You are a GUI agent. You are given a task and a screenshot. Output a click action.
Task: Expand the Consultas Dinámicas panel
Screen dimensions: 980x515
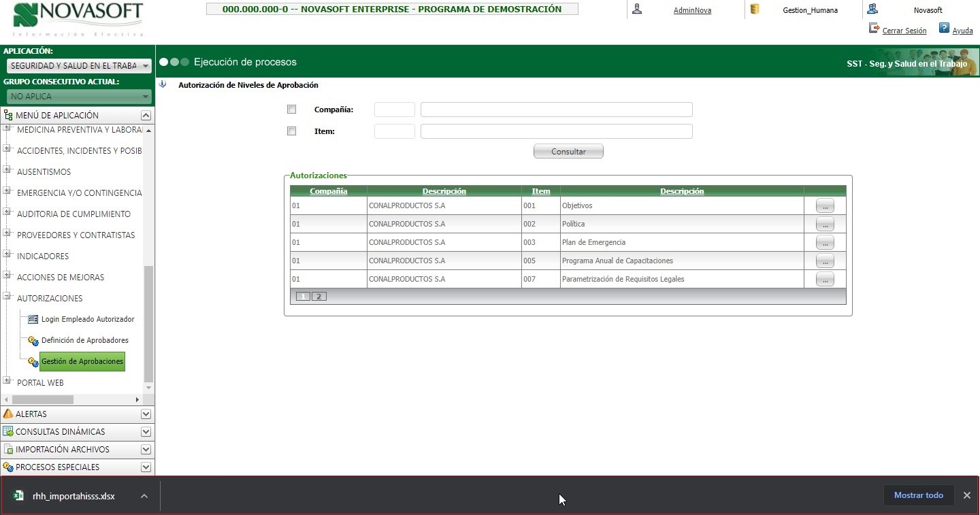[146, 431]
